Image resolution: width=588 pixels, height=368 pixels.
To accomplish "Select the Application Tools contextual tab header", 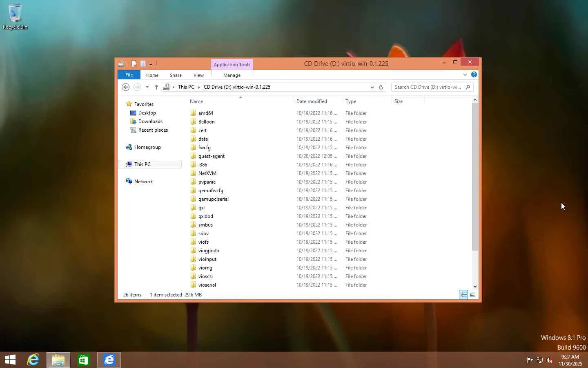I will [x=232, y=65].
